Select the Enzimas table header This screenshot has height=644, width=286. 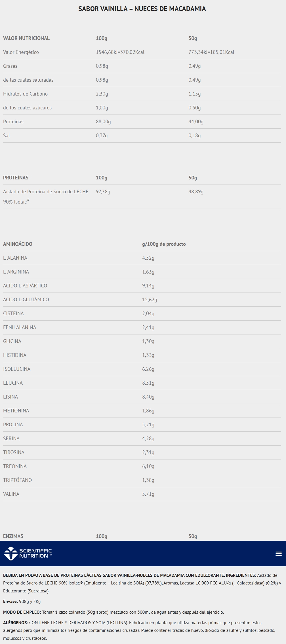(13, 536)
